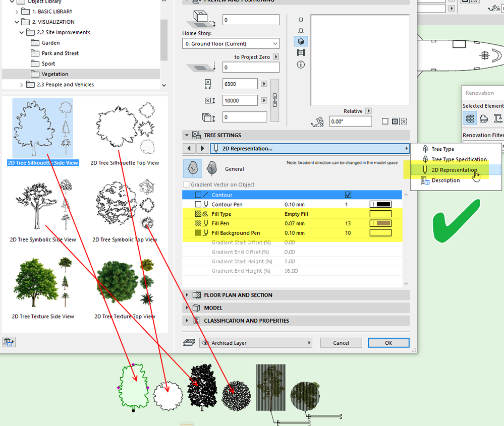Click Renovation palette first status icon
The image size is (504, 426).
[470, 118]
